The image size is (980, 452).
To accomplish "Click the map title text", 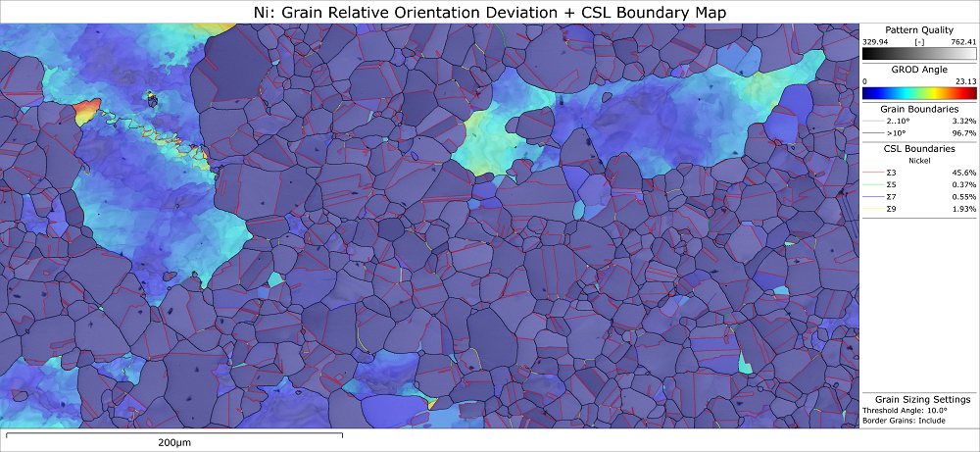I will (x=490, y=12).
